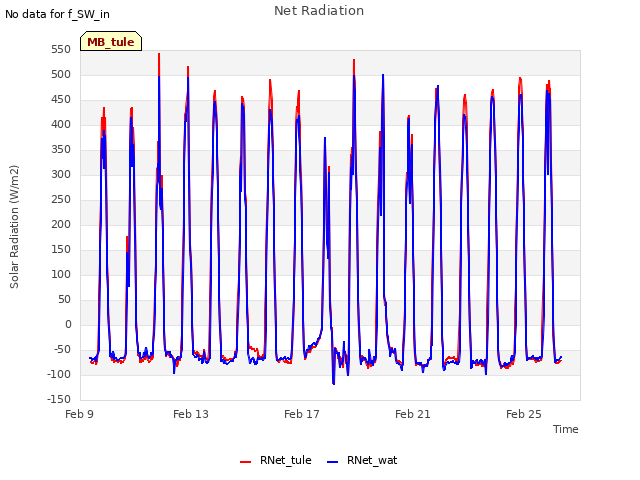
Task: Click the 500 y-axis tick label
Action: [x=61, y=75]
